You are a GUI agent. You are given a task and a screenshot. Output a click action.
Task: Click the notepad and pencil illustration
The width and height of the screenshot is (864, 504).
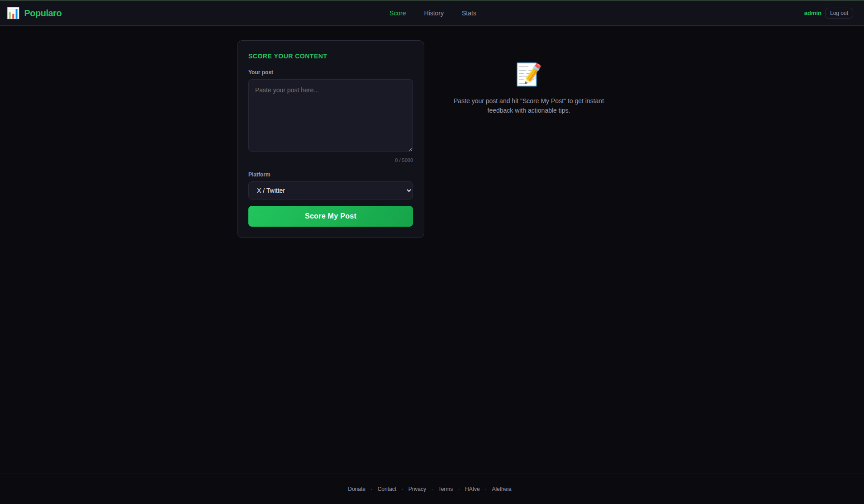click(x=528, y=74)
